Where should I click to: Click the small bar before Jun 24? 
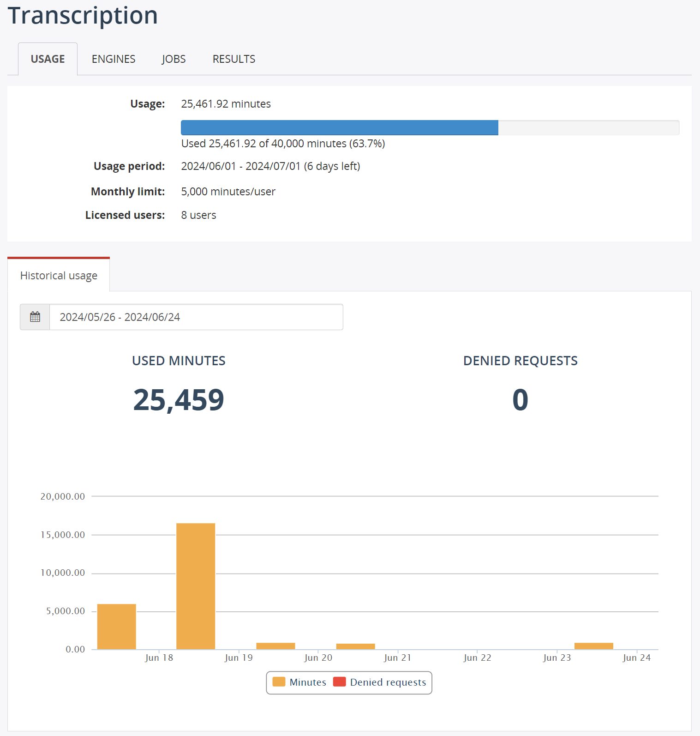594,646
